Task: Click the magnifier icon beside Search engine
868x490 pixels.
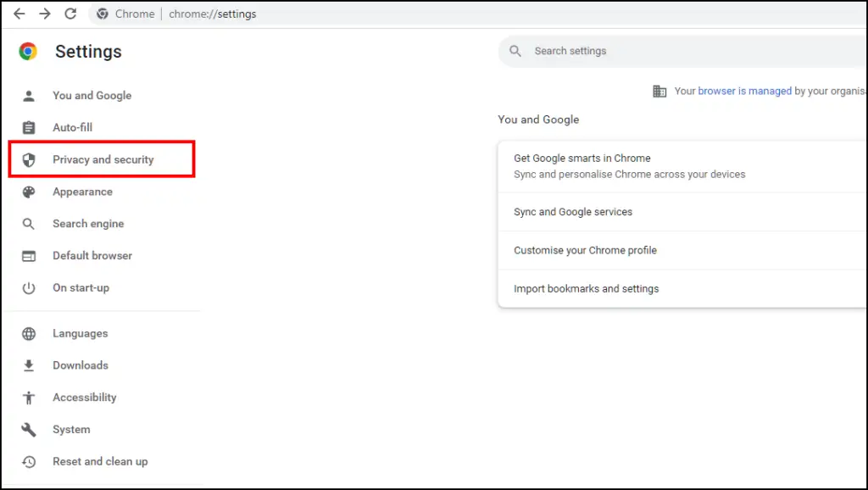Action: point(29,225)
